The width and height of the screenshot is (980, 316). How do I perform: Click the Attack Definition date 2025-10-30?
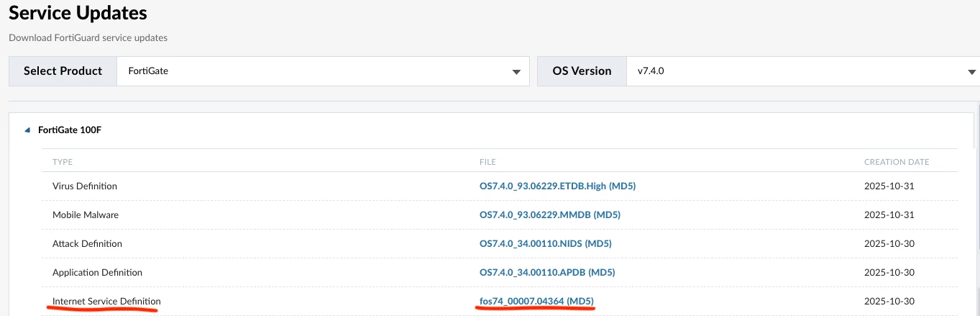[x=889, y=243]
